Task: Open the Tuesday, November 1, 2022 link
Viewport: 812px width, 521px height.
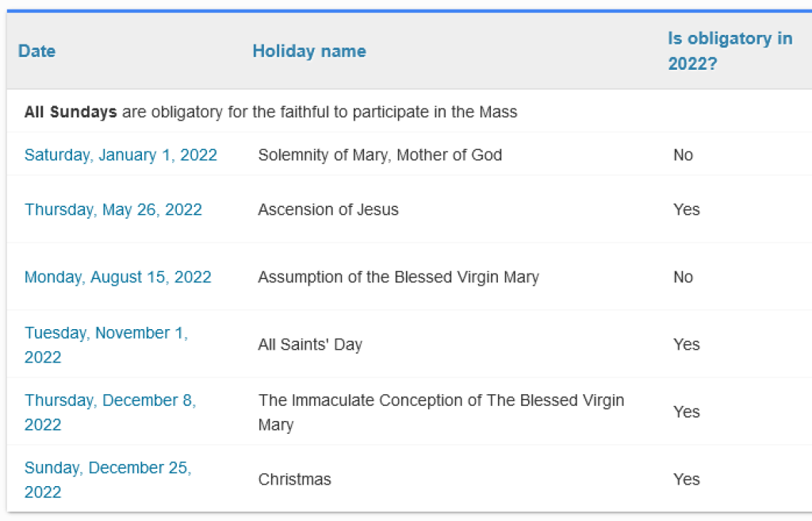Action: pos(105,334)
